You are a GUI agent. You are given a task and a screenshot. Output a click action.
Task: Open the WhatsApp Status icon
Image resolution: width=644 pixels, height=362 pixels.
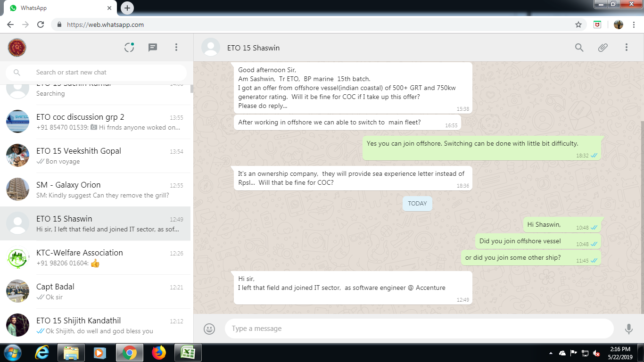(x=129, y=47)
